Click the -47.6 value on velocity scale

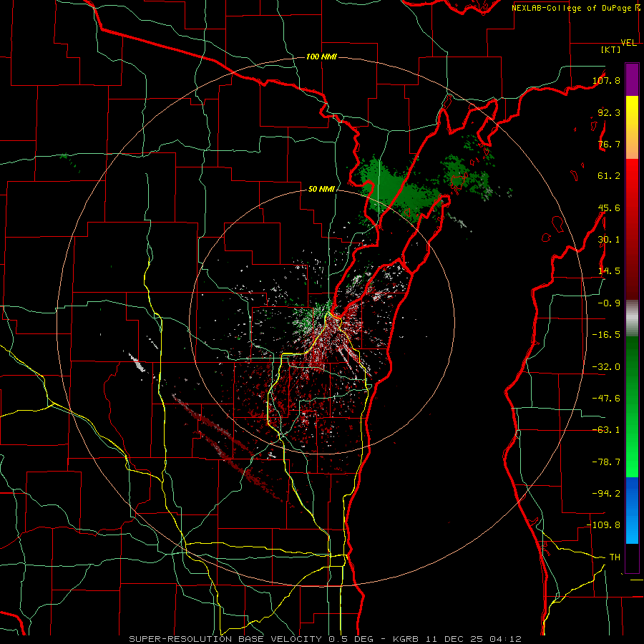[606, 399]
